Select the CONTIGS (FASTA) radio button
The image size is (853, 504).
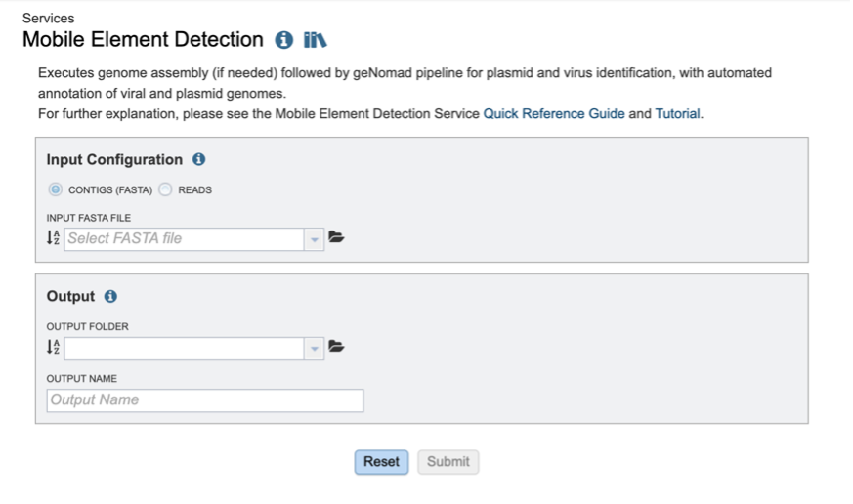56,189
